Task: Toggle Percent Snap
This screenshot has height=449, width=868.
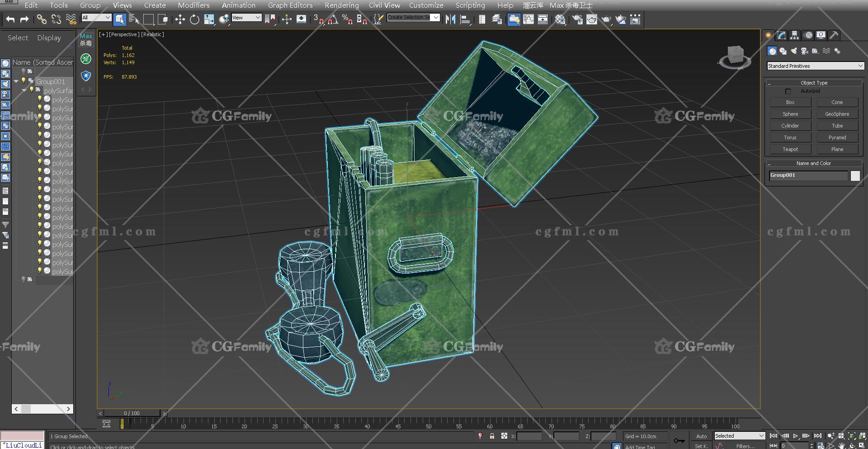Action: click(x=347, y=19)
